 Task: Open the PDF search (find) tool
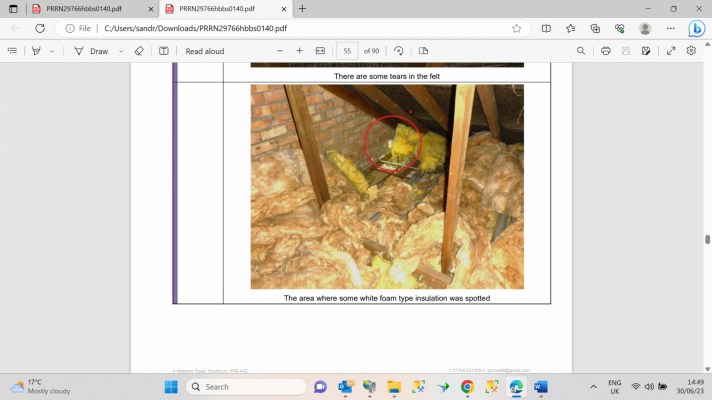point(581,51)
